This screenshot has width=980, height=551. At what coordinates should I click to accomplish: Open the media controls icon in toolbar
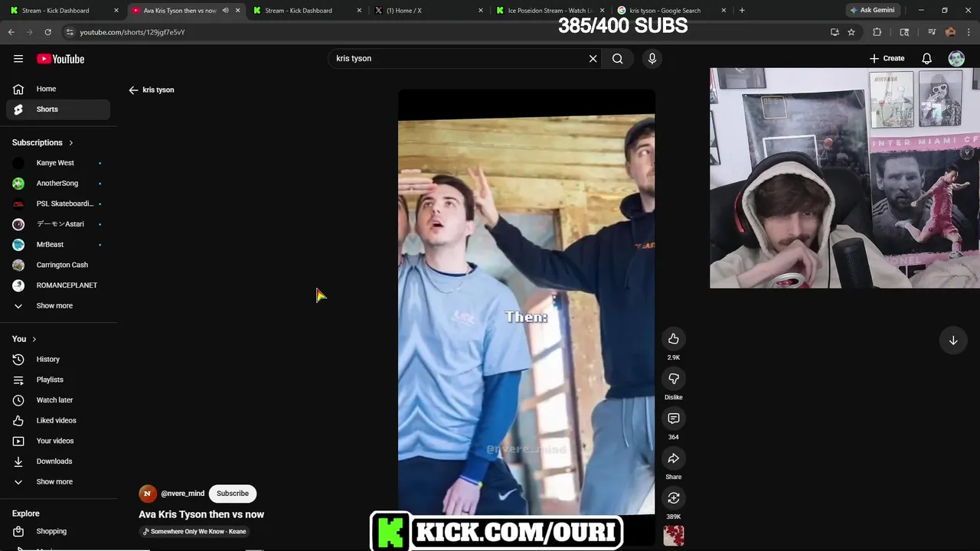[932, 32]
